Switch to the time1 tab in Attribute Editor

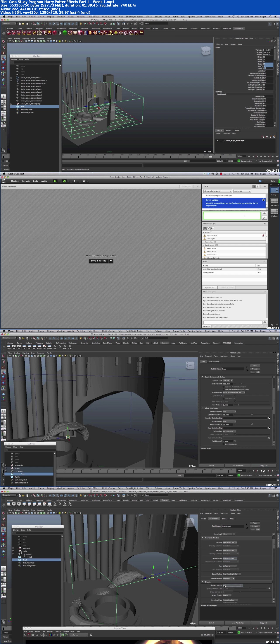click(224, 519)
